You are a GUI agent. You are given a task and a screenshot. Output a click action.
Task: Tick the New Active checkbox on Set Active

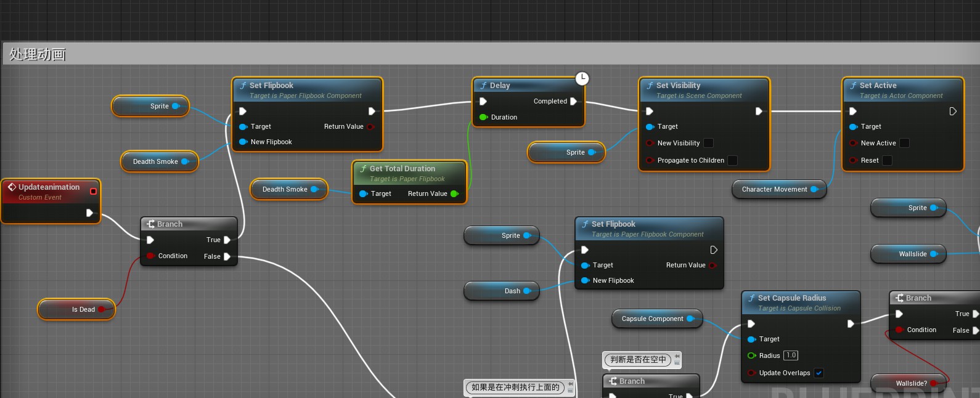point(904,143)
